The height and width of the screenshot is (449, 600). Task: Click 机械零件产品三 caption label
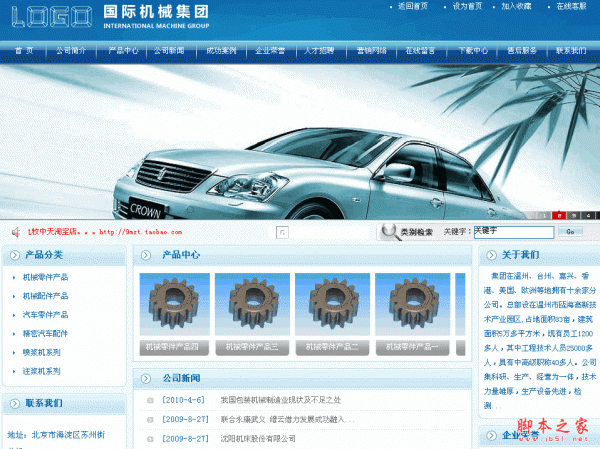tap(253, 348)
